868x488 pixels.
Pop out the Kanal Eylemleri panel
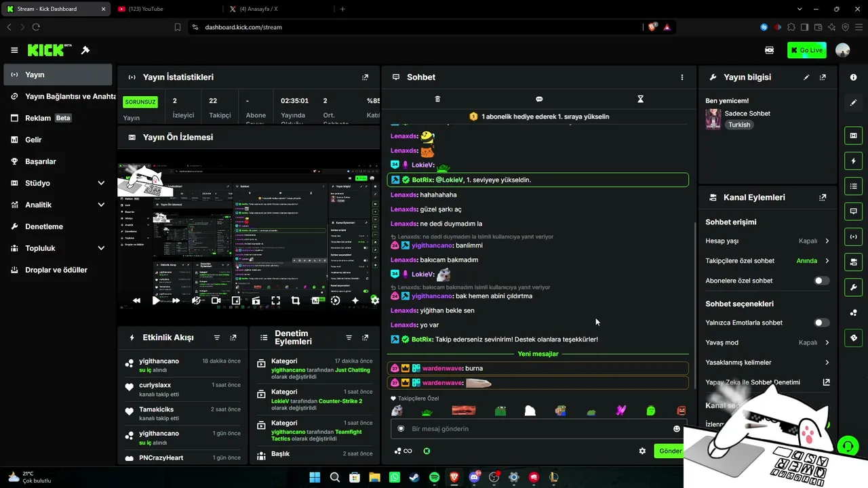(823, 197)
